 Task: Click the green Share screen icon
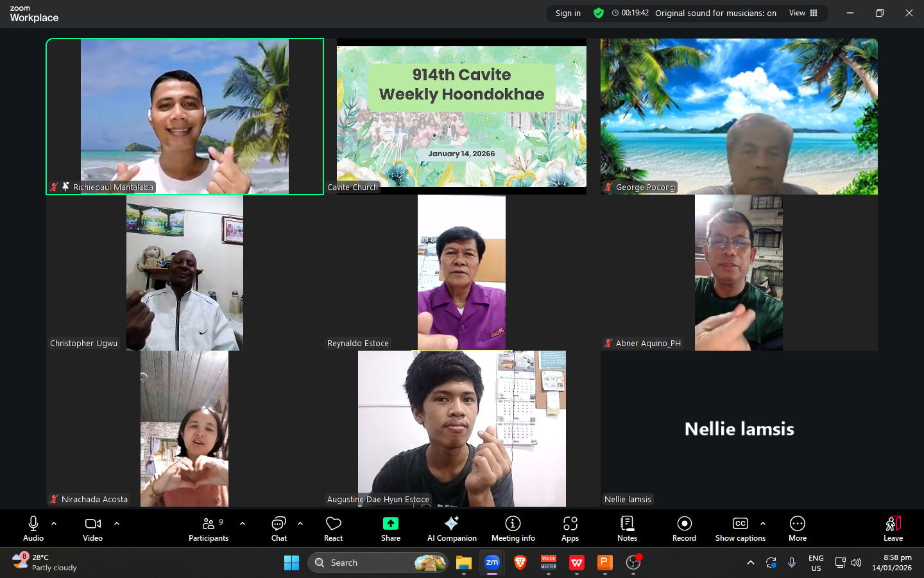coord(390,524)
